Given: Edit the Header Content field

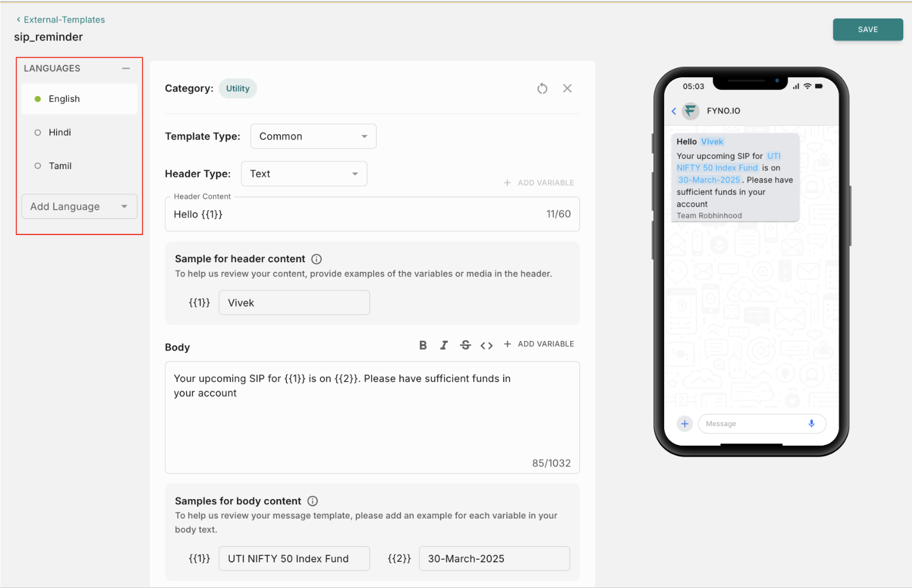Looking at the screenshot, I should click(x=372, y=214).
